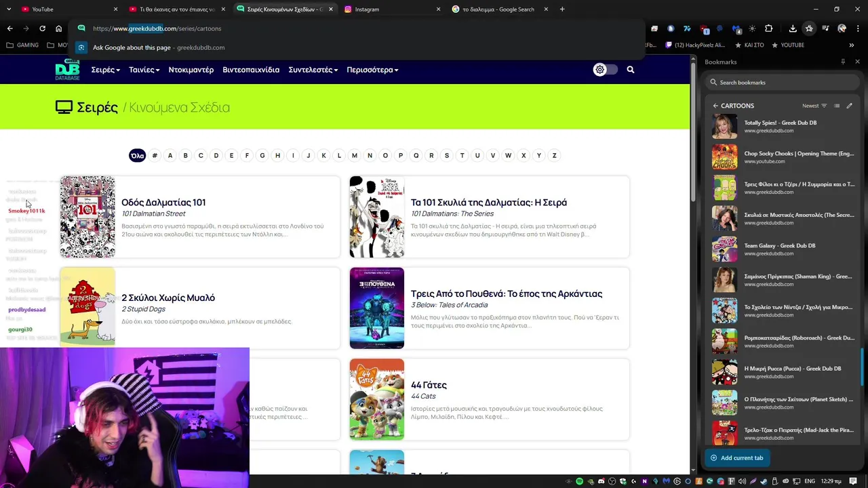Viewport: 868px width, 488px height.
Task: Open the browser three-dot menu
Action: pos(857,28)
